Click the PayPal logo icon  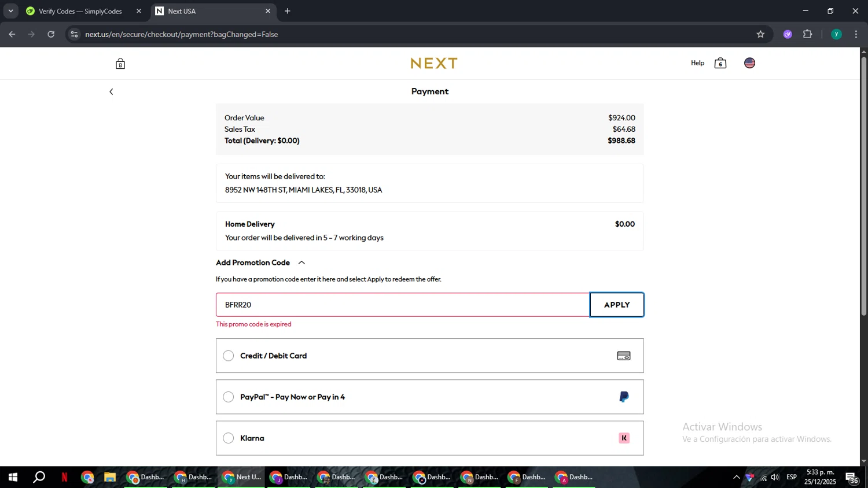(624, 397)
